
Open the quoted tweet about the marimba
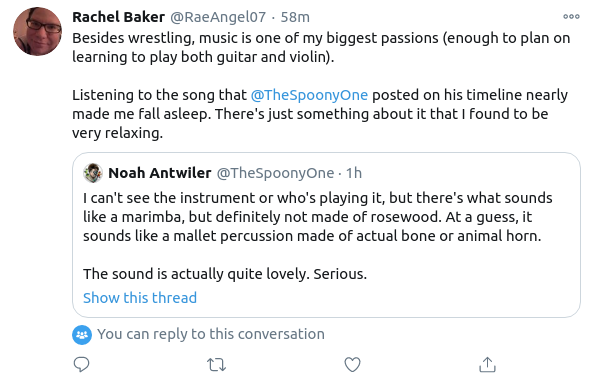coord(326,235)
